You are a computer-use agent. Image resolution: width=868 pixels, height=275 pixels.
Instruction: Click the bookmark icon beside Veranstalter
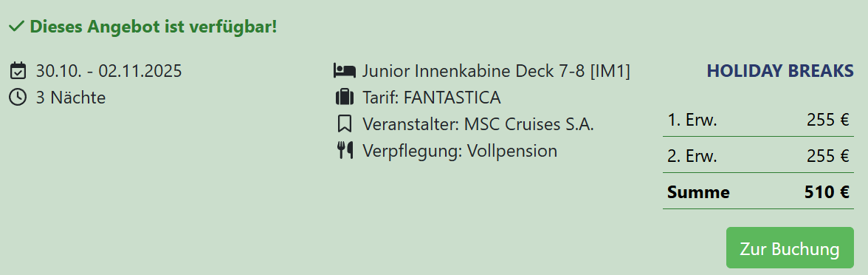coord(344,123)
